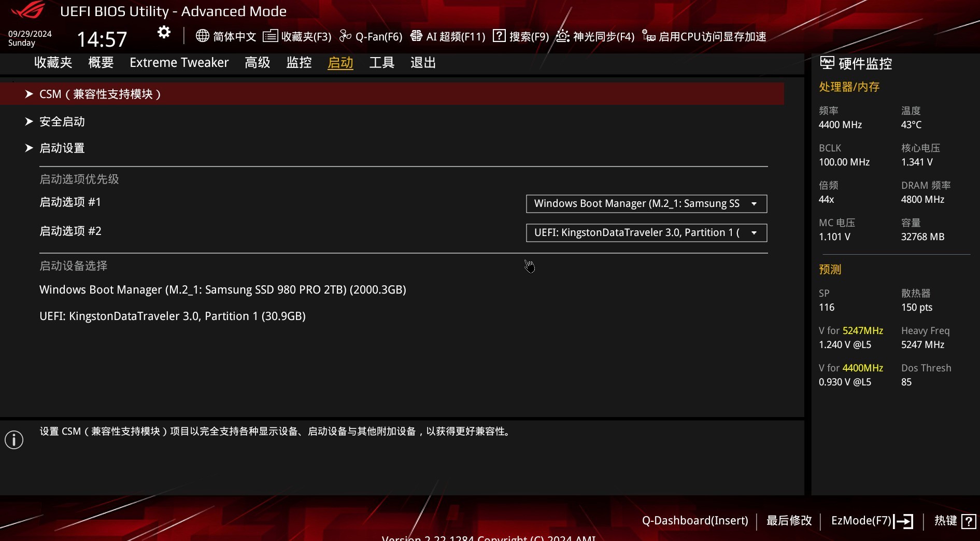Switch to EzMode(F7)
The image size is (980, 541).
[x=861, y=520]
